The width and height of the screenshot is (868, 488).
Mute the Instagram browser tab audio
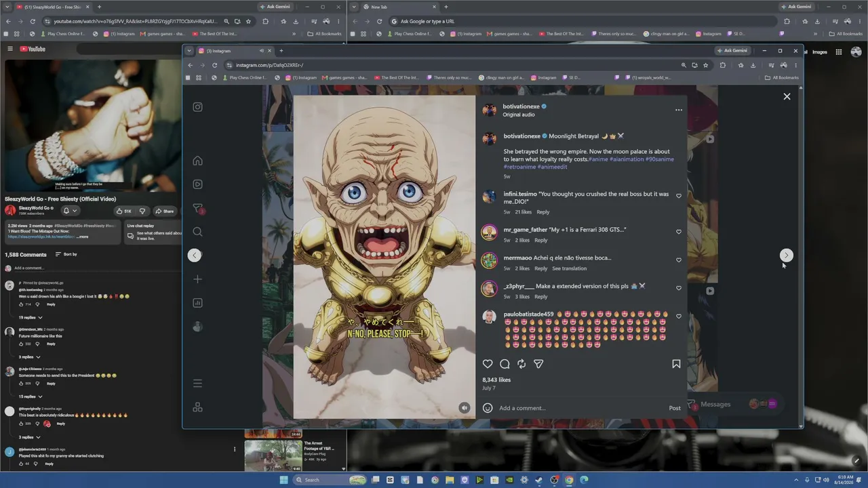(261, 51)
